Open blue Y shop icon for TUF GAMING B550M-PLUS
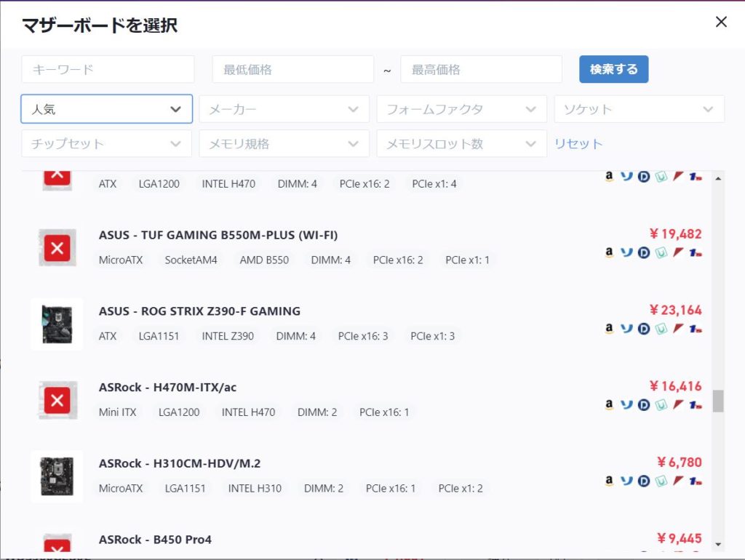 point(626,252)
